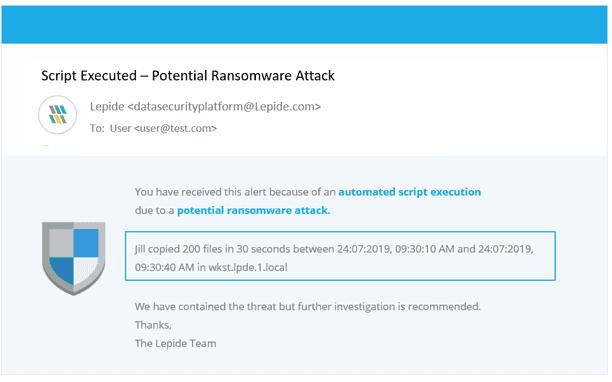Screen dimensions: 612x382
Task: Click the '09:30:40 AM' timestamp text
Action: click(164, 267)
